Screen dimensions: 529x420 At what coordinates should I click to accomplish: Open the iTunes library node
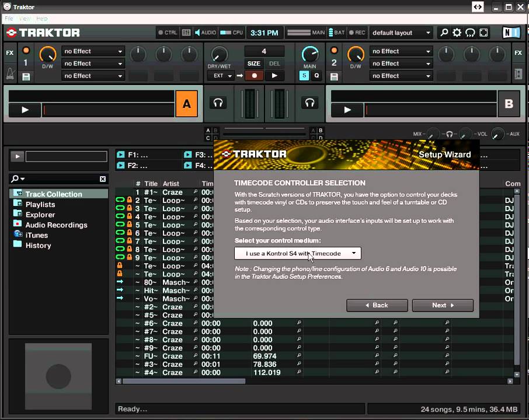[36, 235]
